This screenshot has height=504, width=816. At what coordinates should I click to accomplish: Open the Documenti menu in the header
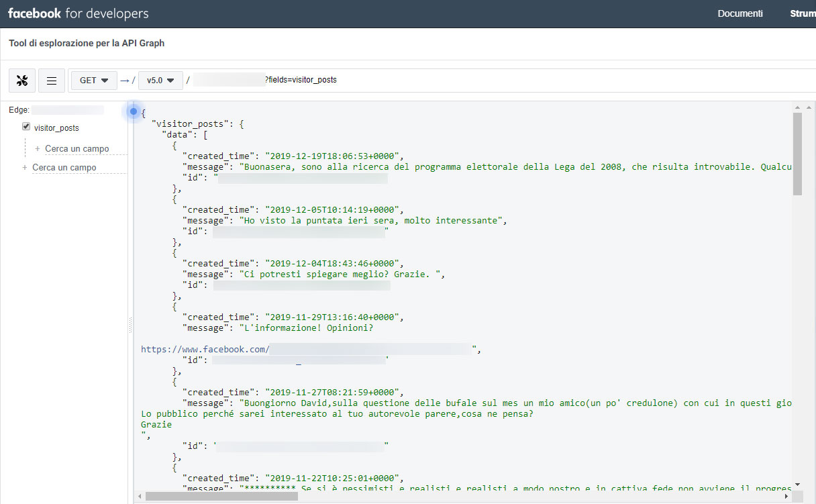(x=740, y=13)
